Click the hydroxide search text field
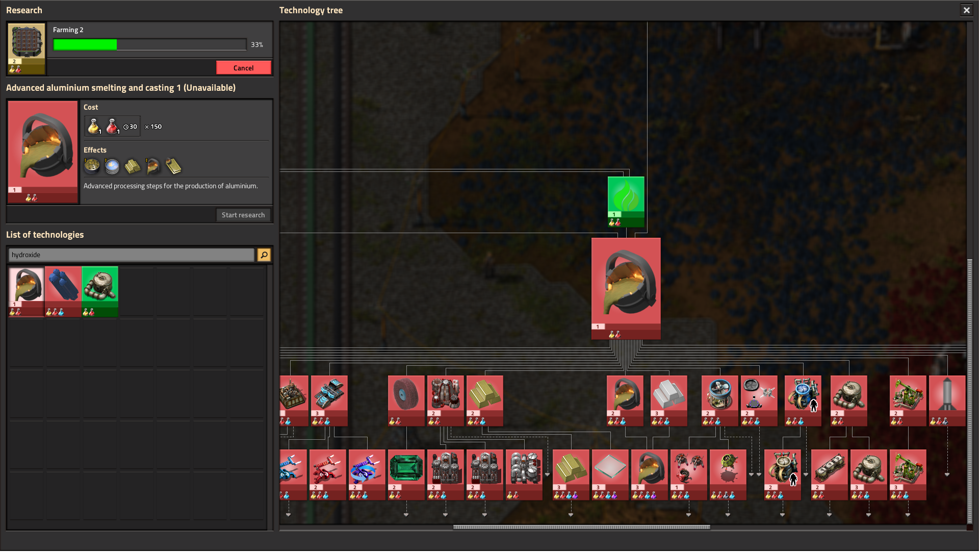Screen dimensions: 980x552 tap(132, 255)
